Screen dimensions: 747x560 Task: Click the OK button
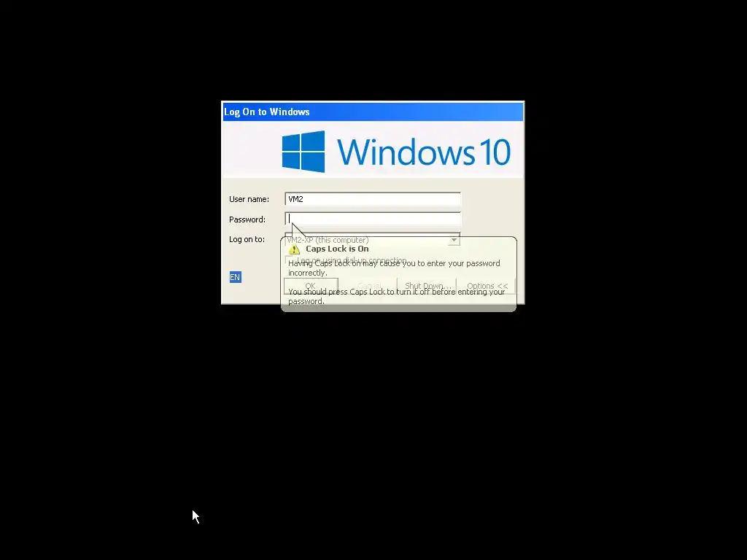[x=311, y=286]
